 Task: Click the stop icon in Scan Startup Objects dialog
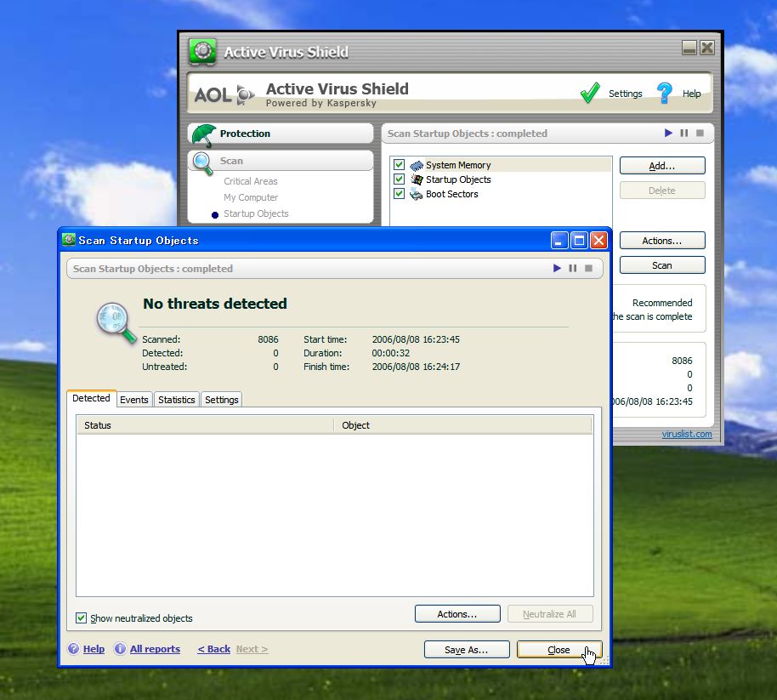[x=588, y=268]
